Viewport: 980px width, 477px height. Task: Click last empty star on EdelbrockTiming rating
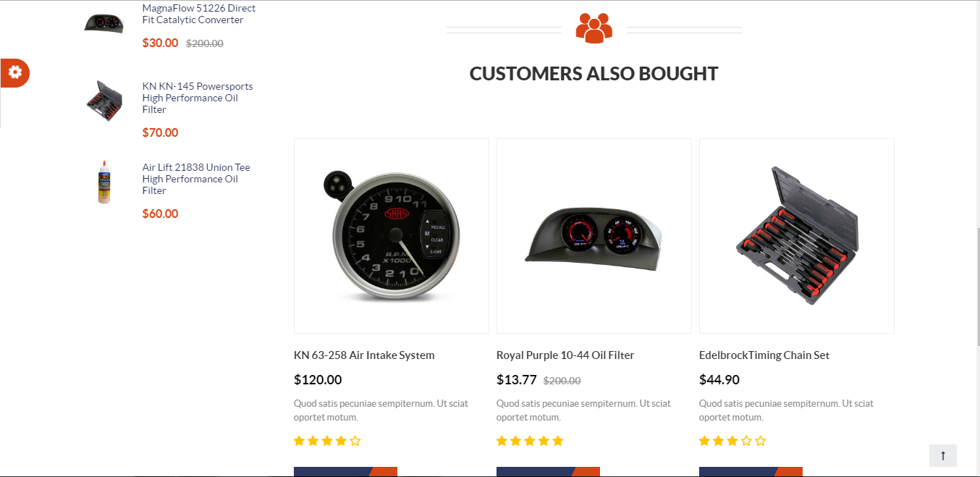[760, 441]
